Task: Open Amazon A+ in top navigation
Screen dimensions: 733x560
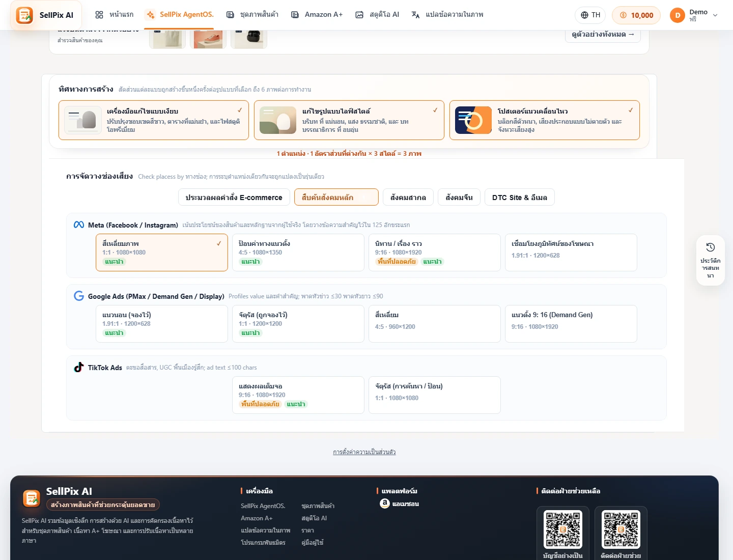Action: (317, 15)
